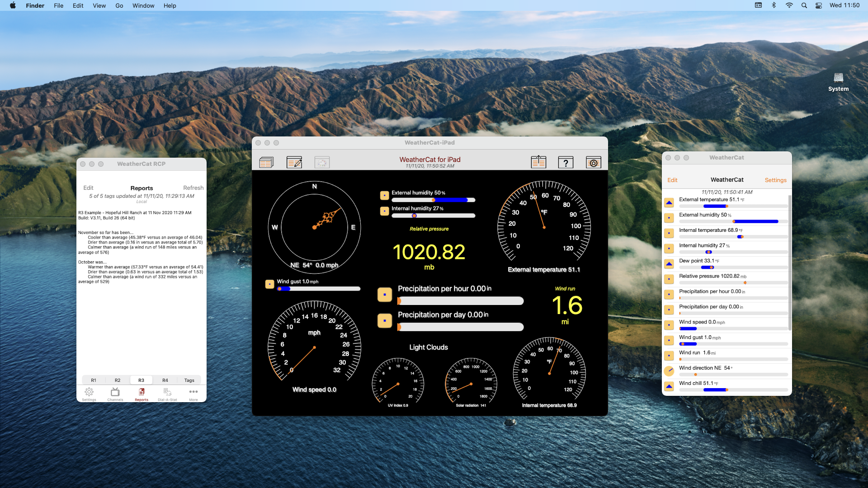Click the Relative pressure 1020.82 mb readout
The width and height of the screenshot is (868, 488).
[429, 252]
